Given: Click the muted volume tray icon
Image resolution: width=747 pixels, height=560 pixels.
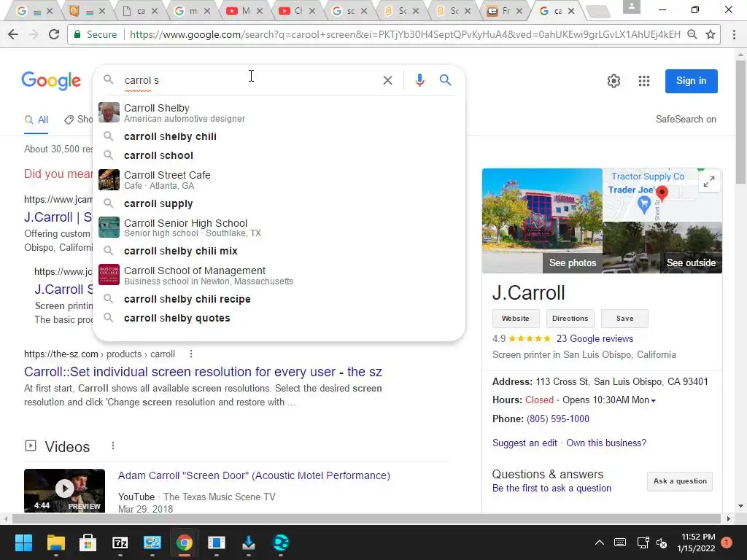Looking at the screenshot, I should click(662, 542).
